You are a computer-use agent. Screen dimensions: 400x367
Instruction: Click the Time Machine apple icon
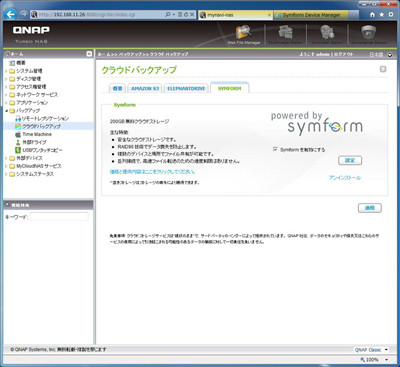tap(18, 134)
